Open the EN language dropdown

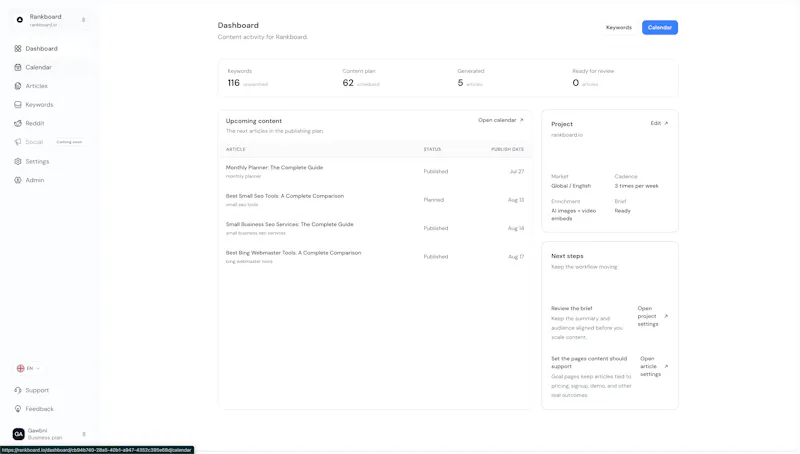[x=28, y=368]
